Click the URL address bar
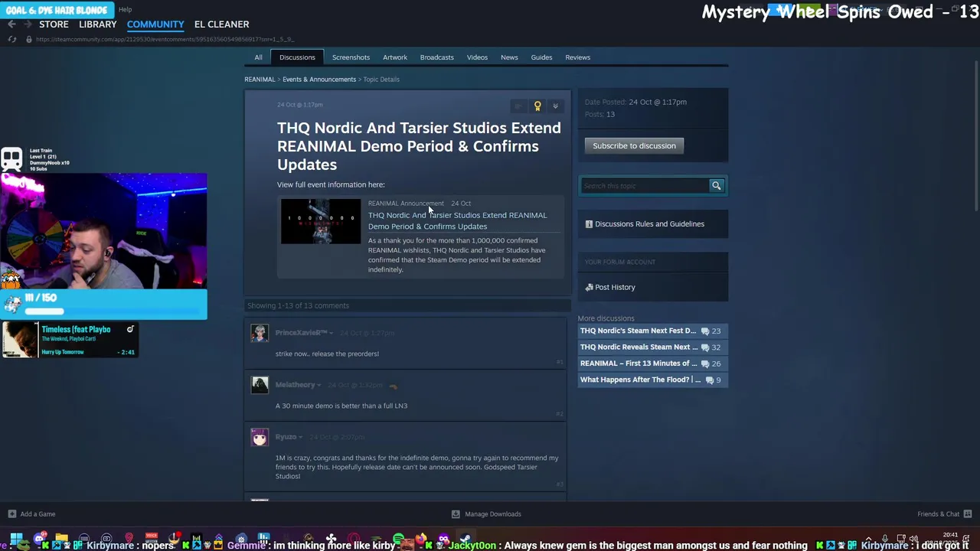This screenshot has width=980, height=551. click(x=165, y=39)
